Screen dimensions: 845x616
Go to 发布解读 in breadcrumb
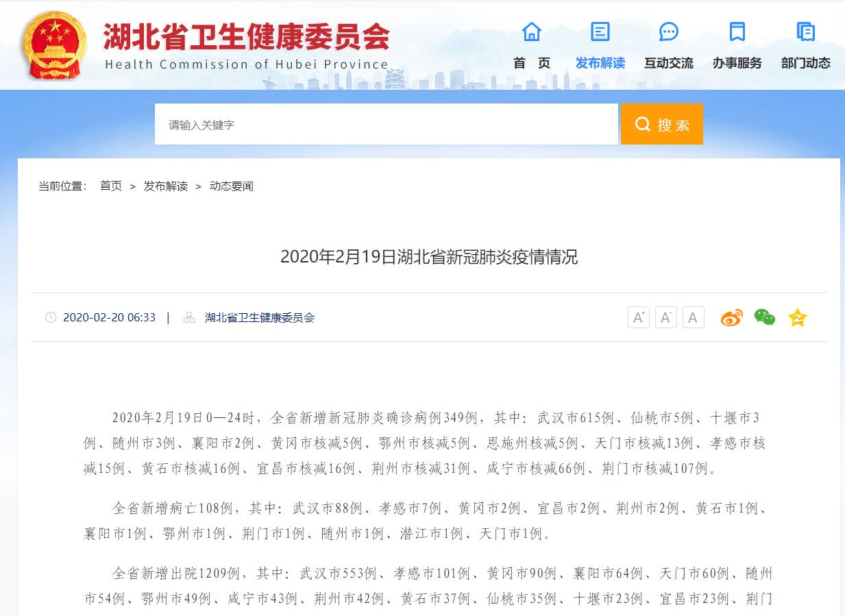(165, 186)
